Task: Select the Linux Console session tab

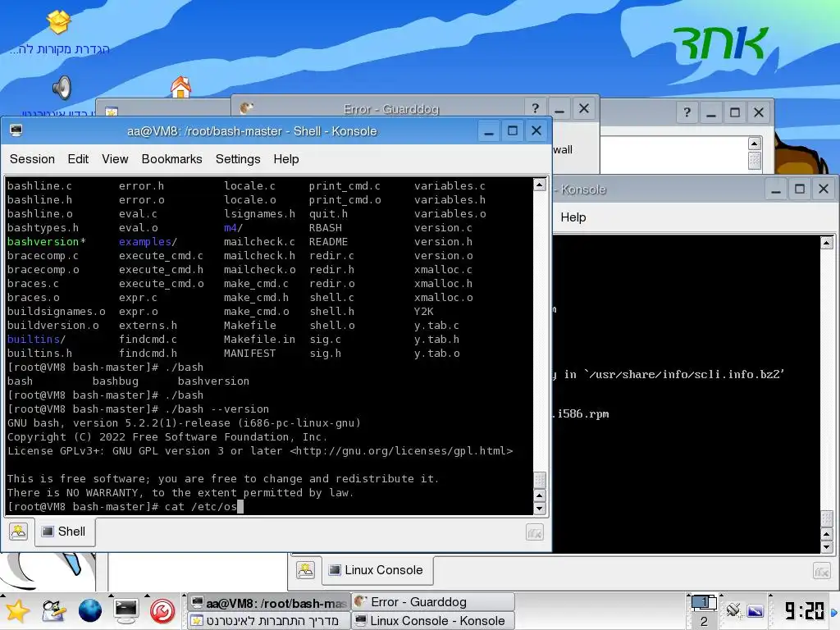Action: coord(377,570)
